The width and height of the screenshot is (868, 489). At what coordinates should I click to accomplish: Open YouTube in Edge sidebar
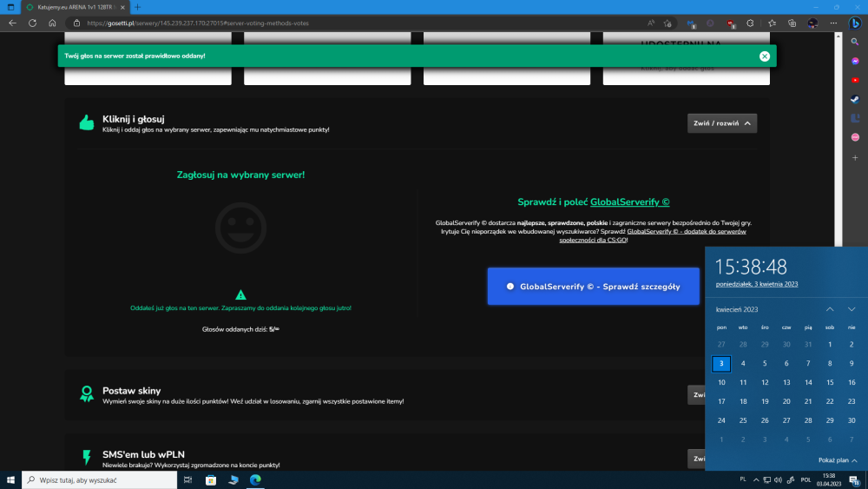[855, 80]
